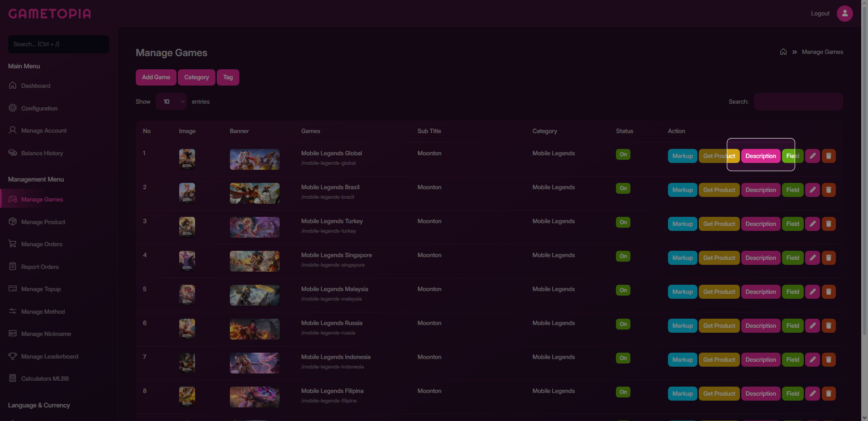868x421 pixels.
Task: Open Description for Mobile Legends Global
Action: pos(761,156)
